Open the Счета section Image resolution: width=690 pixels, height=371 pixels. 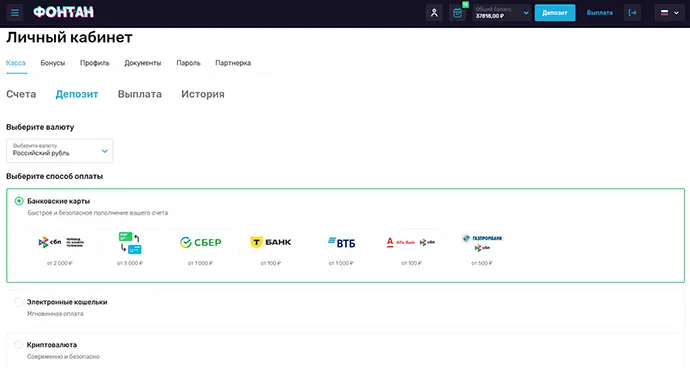coord(21,94)
